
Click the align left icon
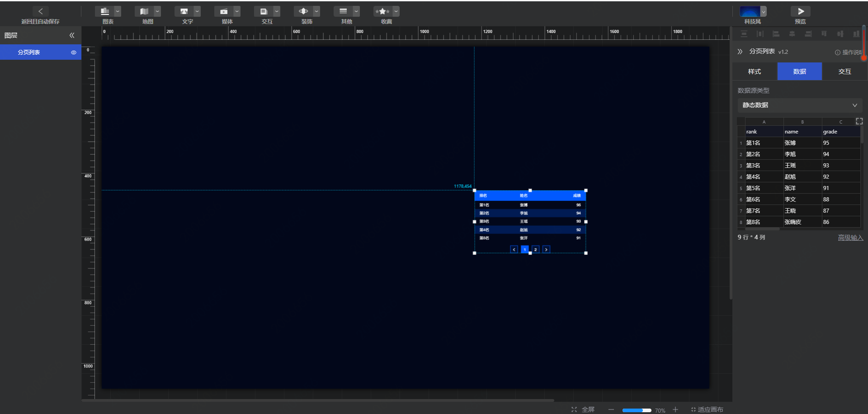(x=776, y=34)
